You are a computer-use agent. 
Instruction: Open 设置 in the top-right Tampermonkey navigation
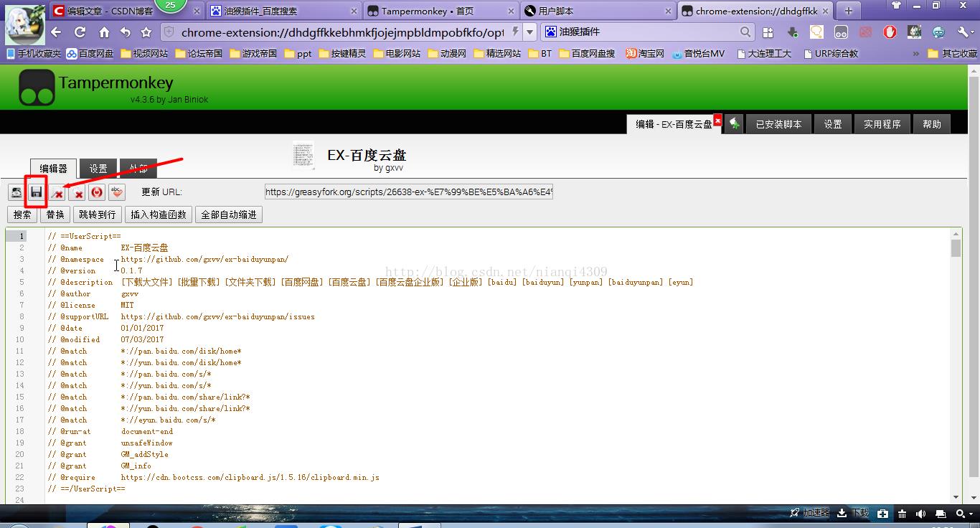[833, 124]
